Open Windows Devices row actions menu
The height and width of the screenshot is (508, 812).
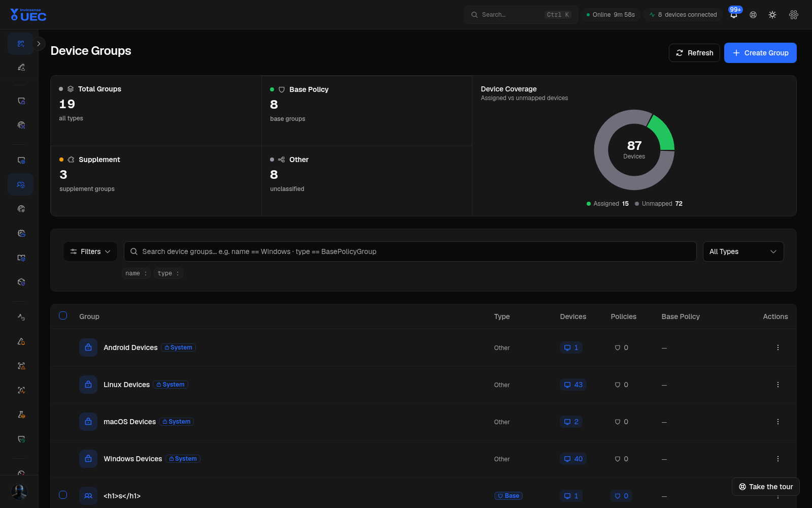click(x=777, y=459)
